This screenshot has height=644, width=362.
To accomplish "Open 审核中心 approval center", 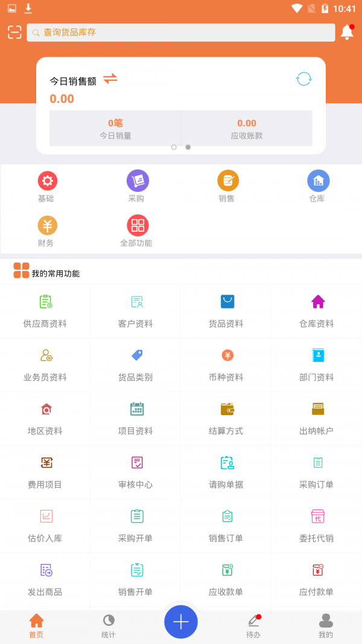I will coord(136,472).
